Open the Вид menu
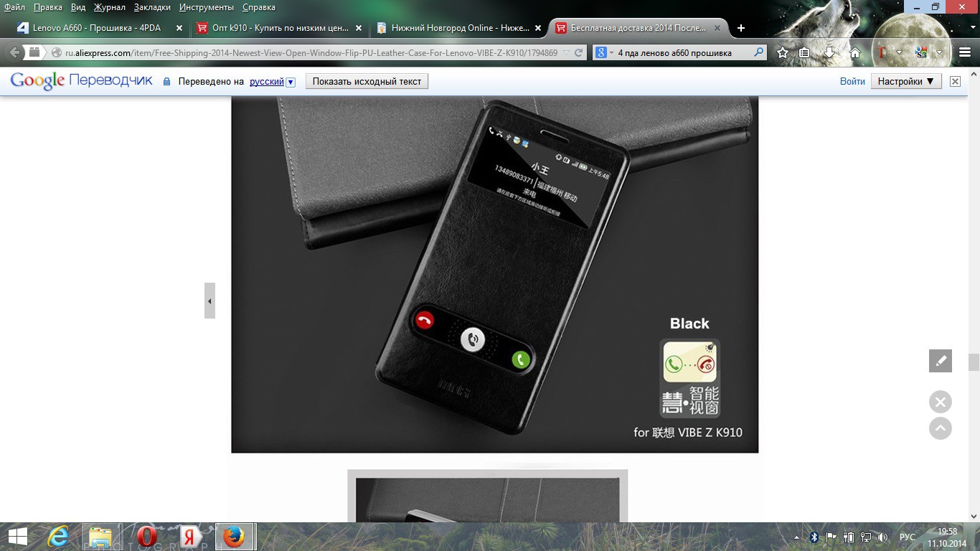The width and height of the screenshot is (980, 551). click(x=78, y=7)
